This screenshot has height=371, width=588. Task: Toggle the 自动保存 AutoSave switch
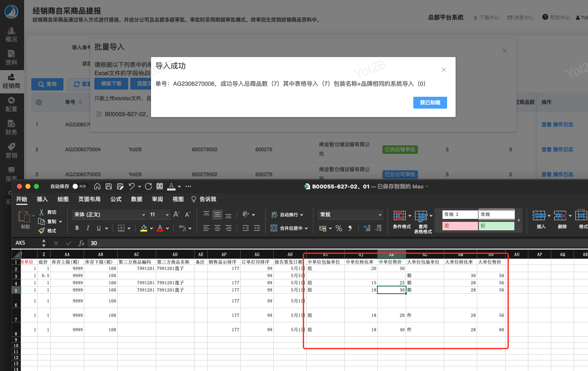(x=76, y=186)
